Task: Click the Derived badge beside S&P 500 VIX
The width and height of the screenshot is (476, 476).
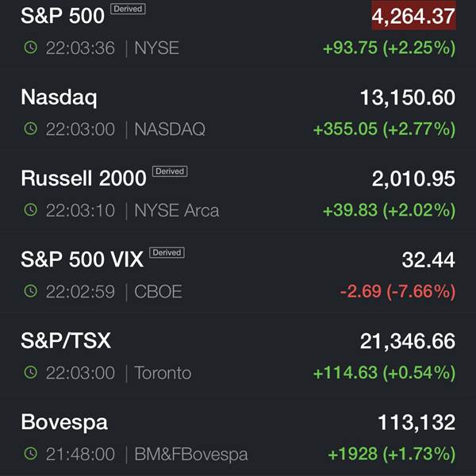Action: tap(167, 252)
